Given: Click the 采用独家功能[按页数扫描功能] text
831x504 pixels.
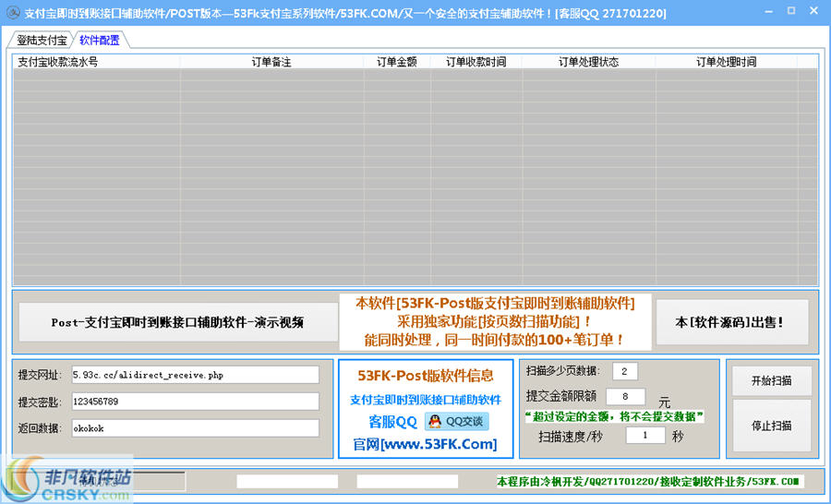Looking at the screenshot, I should [x=494, y=321].
